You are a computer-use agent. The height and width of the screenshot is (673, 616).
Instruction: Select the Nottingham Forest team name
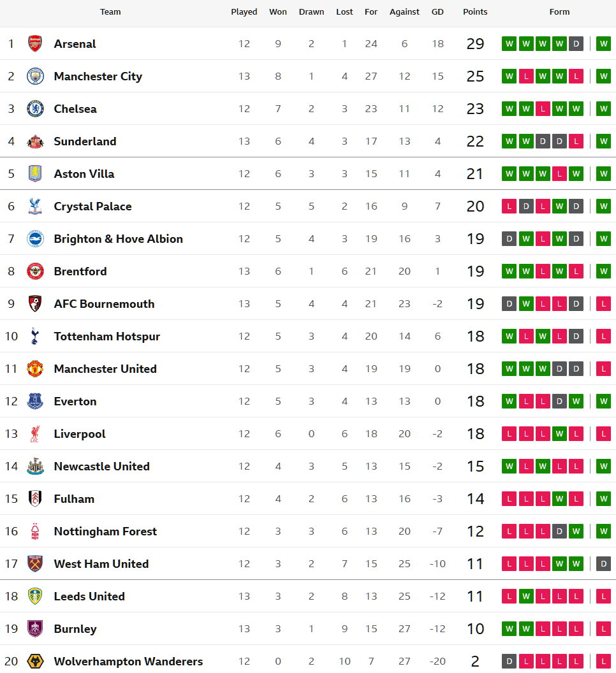click(105, 531)
